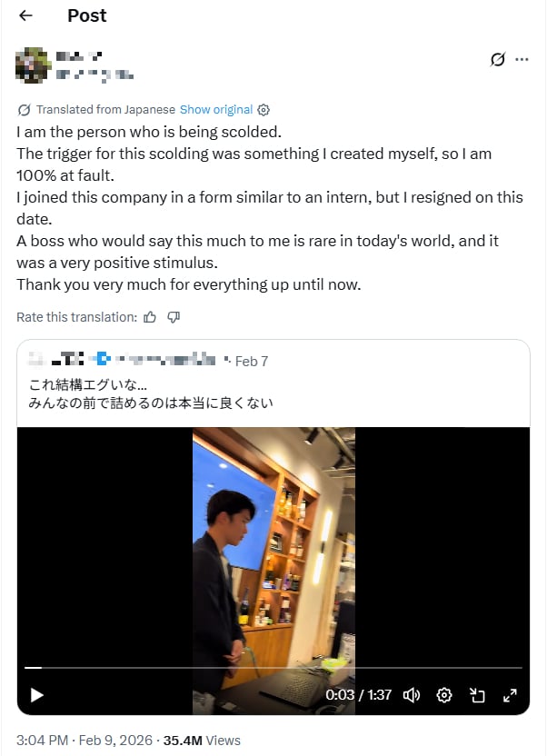Viewport: 547px width, 756px height.
Task: Open the post's more options menu
Action: [522, 58]
